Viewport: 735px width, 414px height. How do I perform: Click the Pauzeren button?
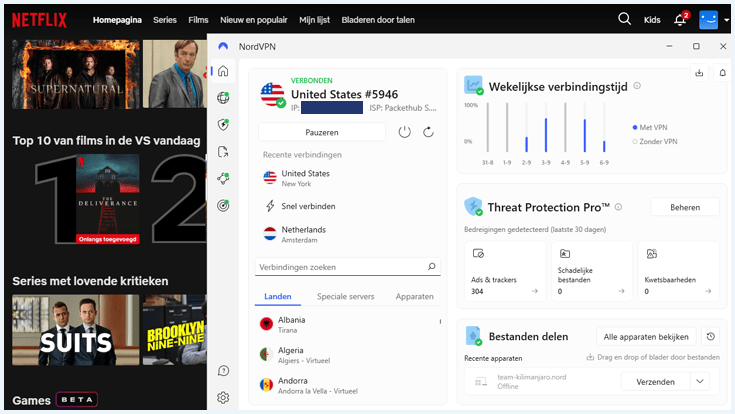[x=322, y=132]
